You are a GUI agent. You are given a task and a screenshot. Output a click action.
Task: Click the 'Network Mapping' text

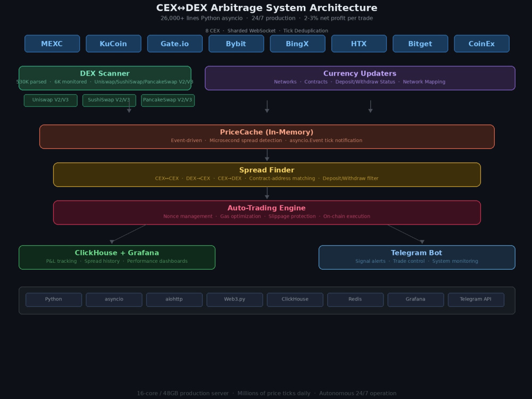(424, 82)
